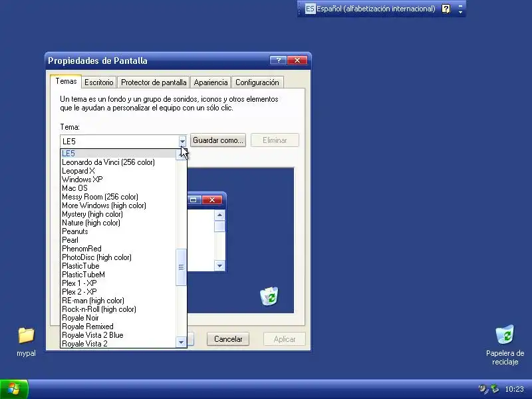Click the ES language bar icon
The image size is (532, 399).
tap(310, 9)
